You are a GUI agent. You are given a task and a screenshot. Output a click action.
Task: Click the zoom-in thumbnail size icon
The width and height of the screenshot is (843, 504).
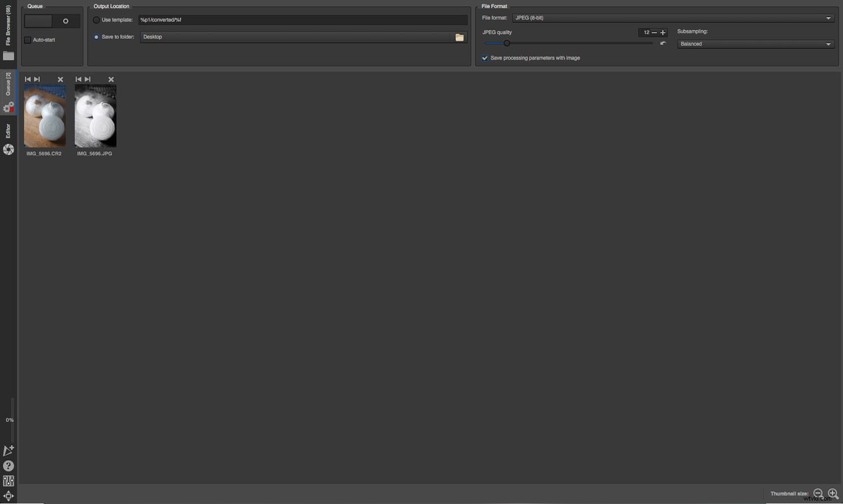[x=833, y=494]
